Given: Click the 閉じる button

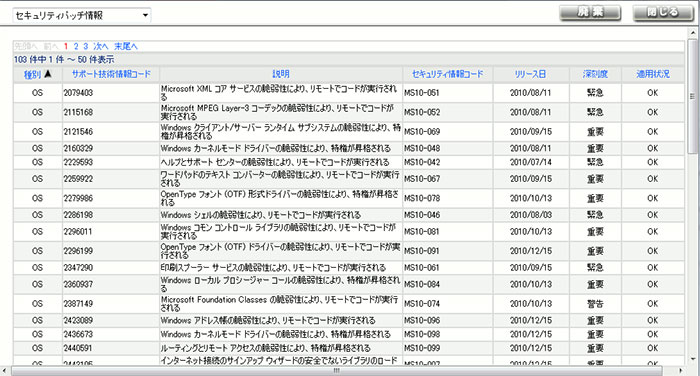Looking at the screenshot, I should (662, 13).
